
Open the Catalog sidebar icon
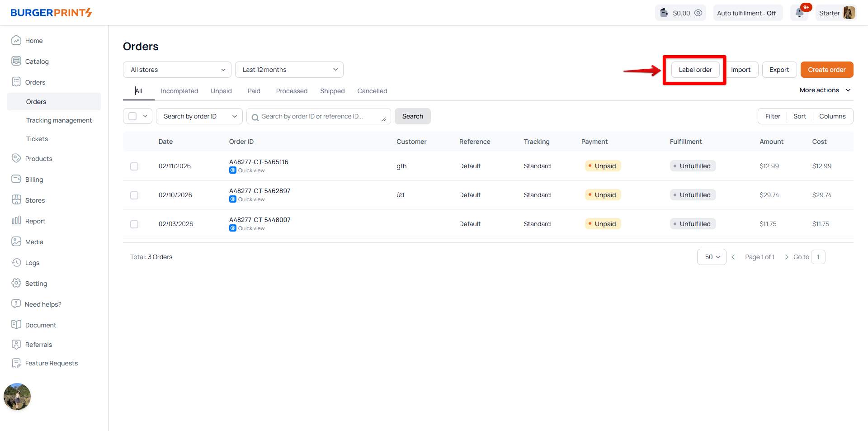click(16, 61)
